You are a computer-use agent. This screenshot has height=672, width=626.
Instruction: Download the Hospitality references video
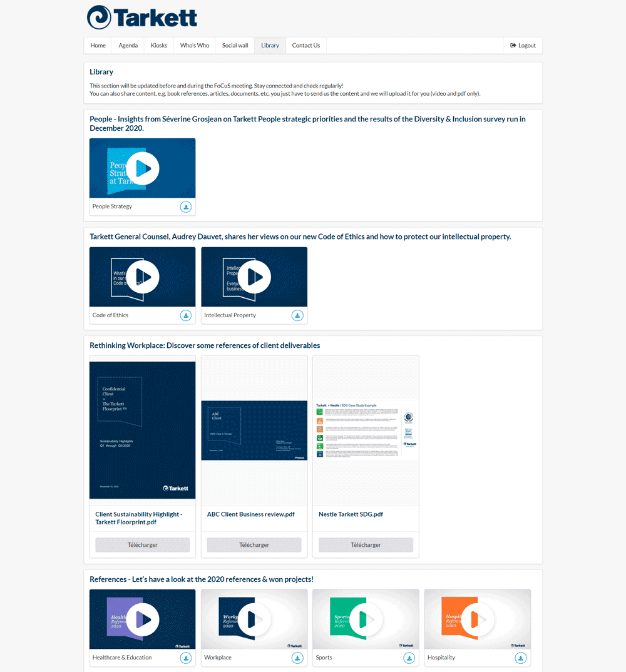click(520, 658)
